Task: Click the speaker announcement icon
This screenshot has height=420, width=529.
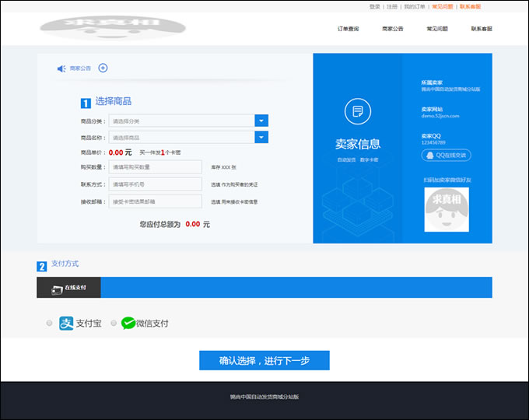Action: tap(61, 68)
